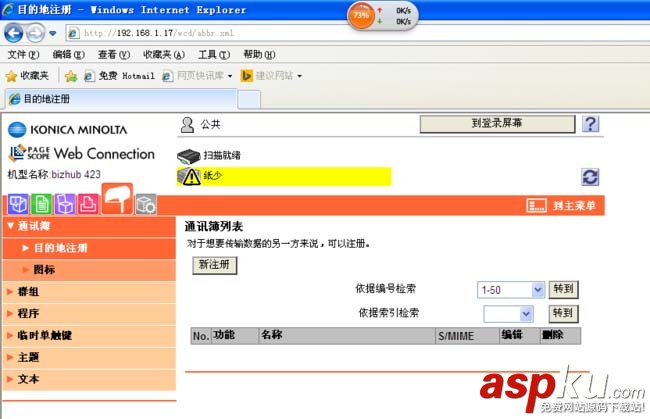Open the blue Information tab icon
Image resolution: width=650 pixels, height=419 pixels.
[18, 204]
